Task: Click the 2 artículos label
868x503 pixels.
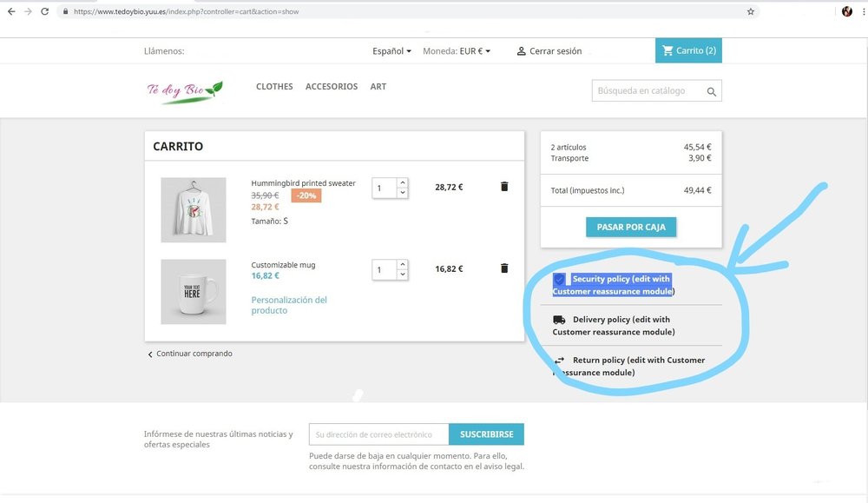Action: click(x=568, y=148)
